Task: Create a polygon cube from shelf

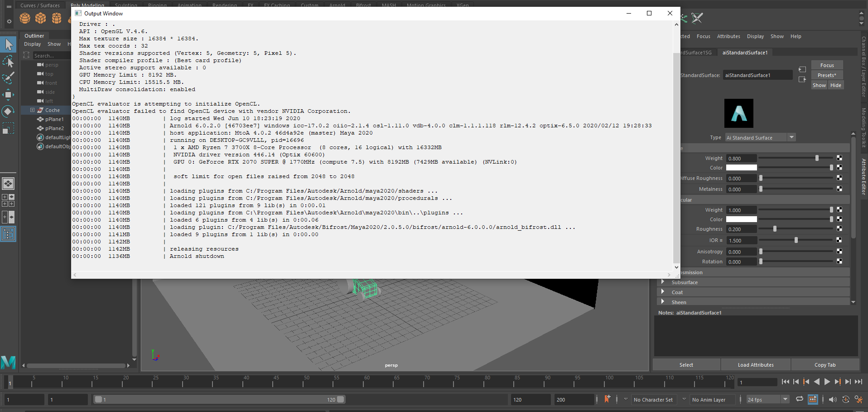Action: pos(41,18)
